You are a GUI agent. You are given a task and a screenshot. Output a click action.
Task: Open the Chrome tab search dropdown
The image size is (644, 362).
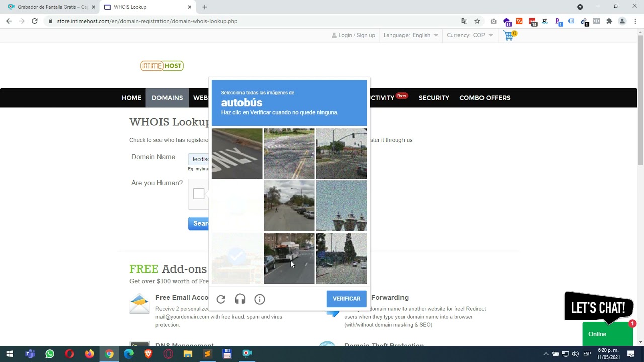pos(580,7)
